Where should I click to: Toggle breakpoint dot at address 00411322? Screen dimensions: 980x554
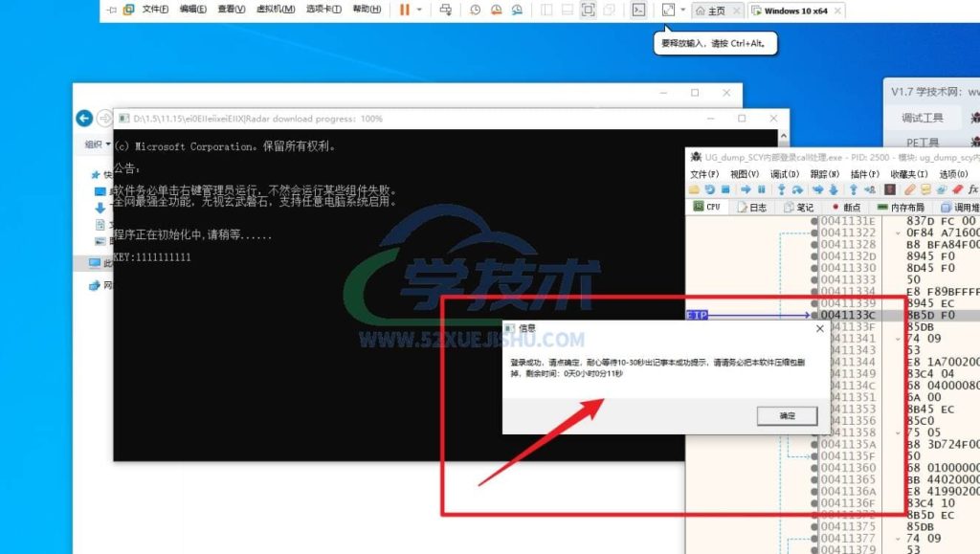(x=814, y=233)
